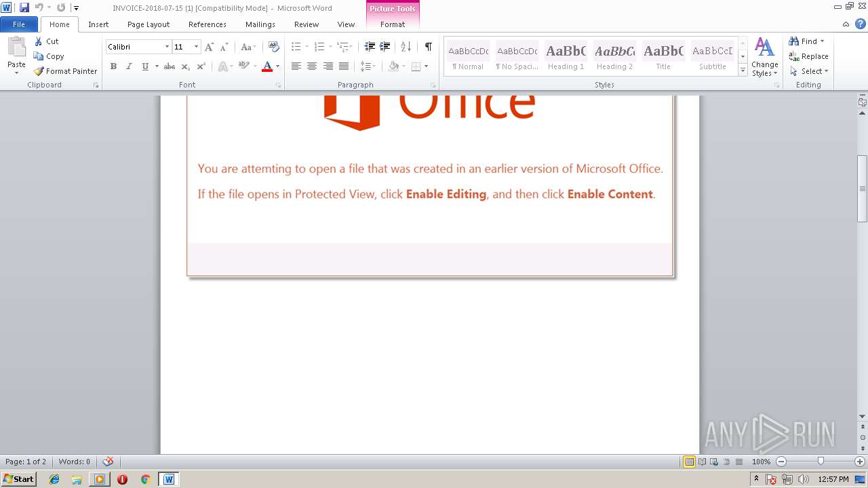Open Chrome from the taskbar
This screenshot has height=488, width=868.
145,479
